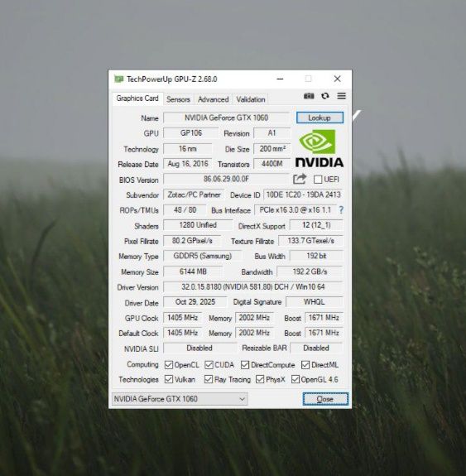Click the GPU field showing GP106
Viewport: 466px width, 476px height.
191,133
